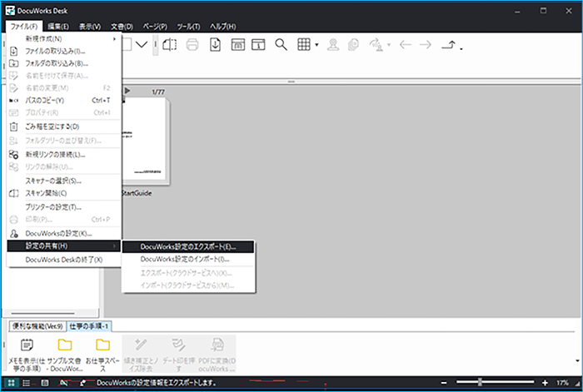Switch to 便利な機能(Ver.9) tab
This screenshot has width=583, height=392.
tap(37, 326)
